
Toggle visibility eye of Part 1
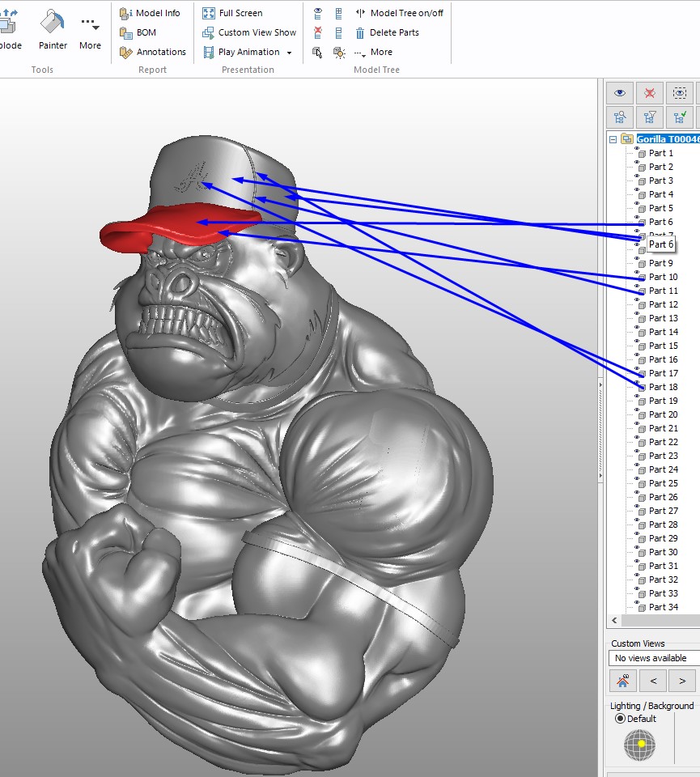click(638, 150)
